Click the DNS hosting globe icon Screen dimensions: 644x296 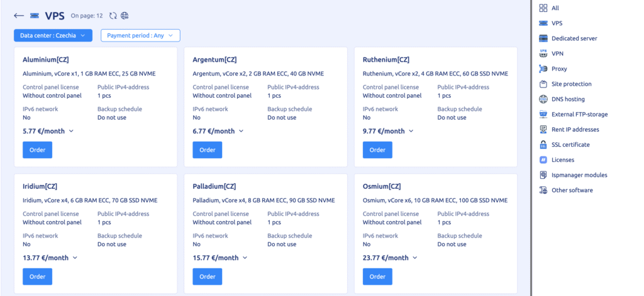click(543, 99)
